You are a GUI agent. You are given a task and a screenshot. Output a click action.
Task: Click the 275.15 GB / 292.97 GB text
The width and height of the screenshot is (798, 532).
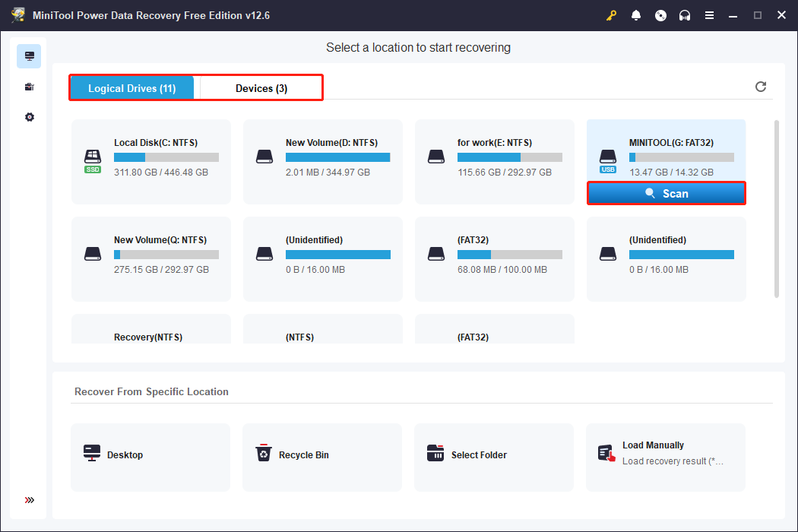161,269
